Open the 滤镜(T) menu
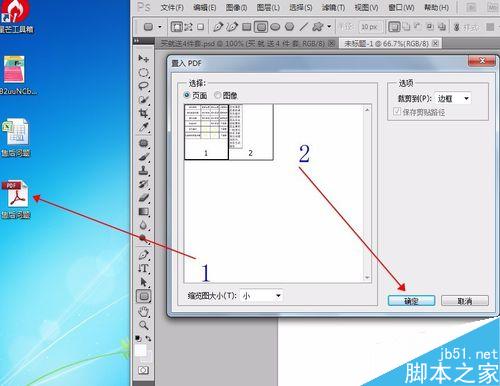Screen dimensions: 500x386 click(x=333, y=8)
